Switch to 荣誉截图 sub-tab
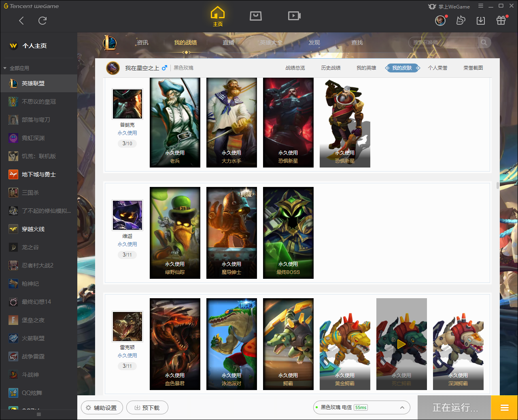Screen dimensions: 518x420 473,68
